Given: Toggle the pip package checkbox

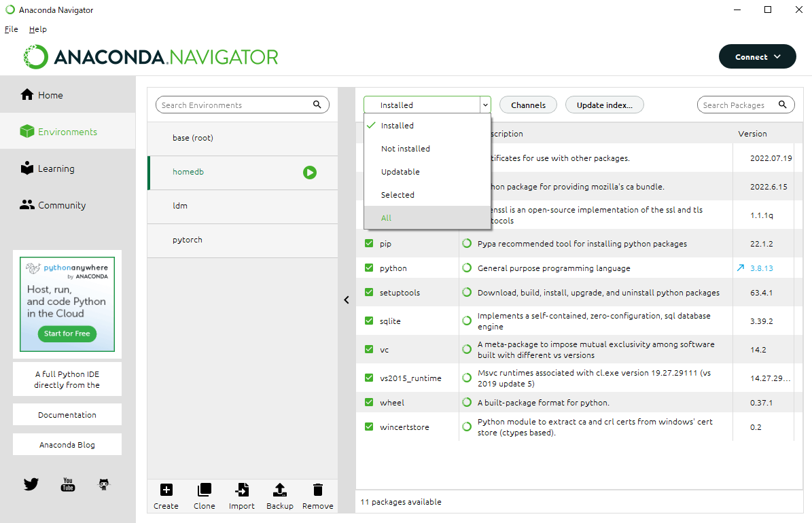Looking at the screenshot, I should tap(369, 243).
